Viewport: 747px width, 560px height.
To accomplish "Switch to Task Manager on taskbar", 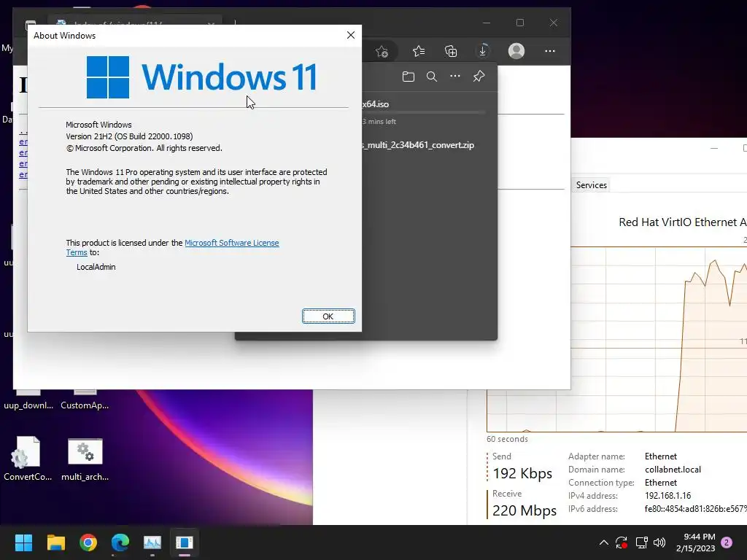I will point(152,542).
